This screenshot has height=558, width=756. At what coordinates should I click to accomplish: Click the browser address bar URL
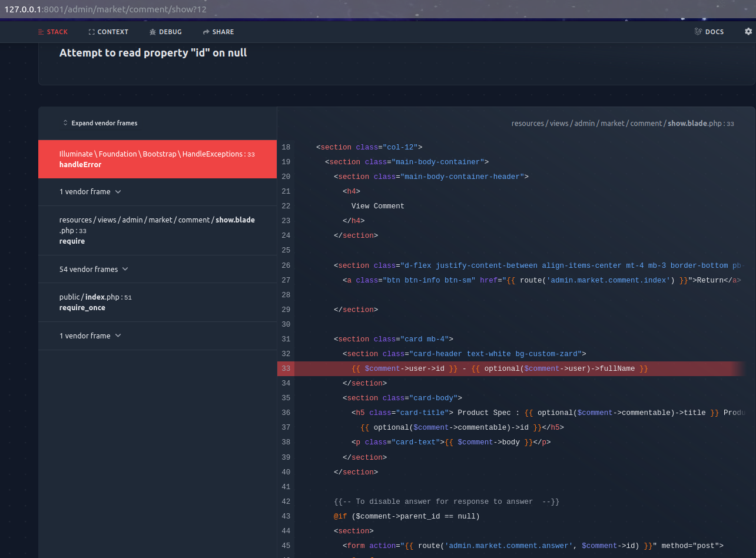tap(106, 9)
